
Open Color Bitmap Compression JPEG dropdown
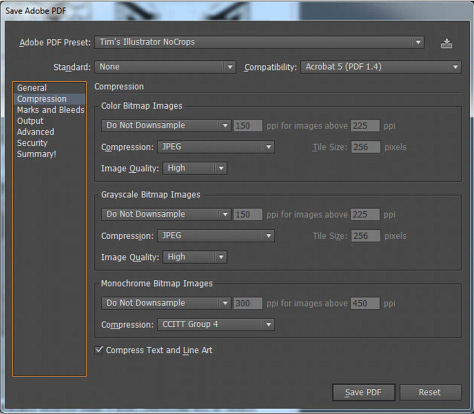(x=216, y=147)
